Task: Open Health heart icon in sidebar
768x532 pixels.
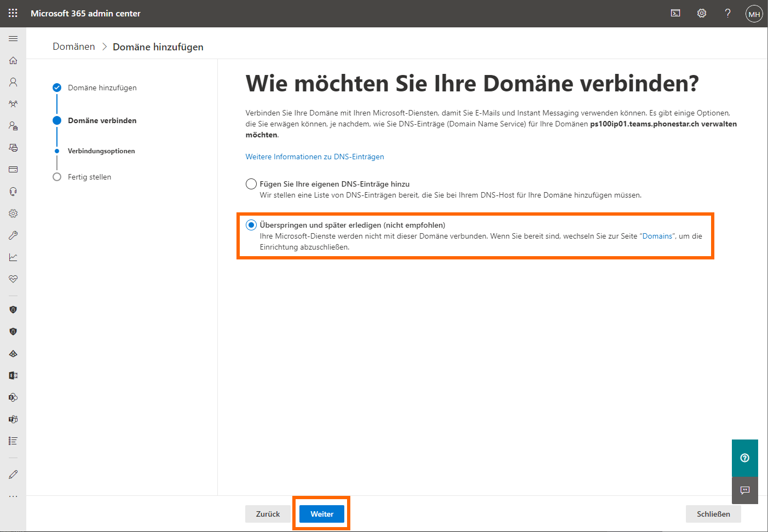Action: coord(13,279)
